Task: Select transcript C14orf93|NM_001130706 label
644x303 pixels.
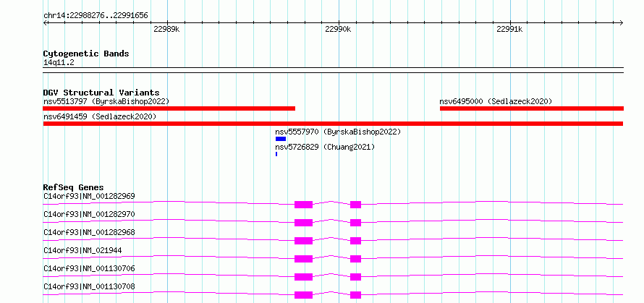Action: click(x=89, y=268)
